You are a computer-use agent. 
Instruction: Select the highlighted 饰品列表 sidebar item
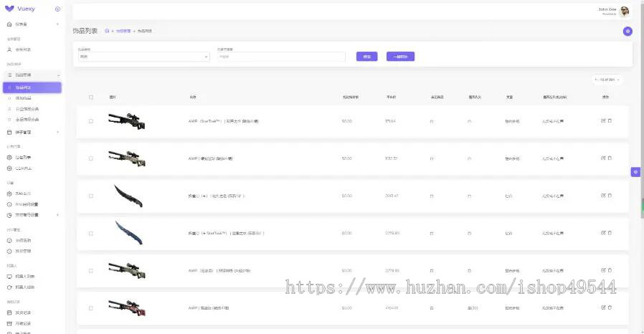click(32, 87)
